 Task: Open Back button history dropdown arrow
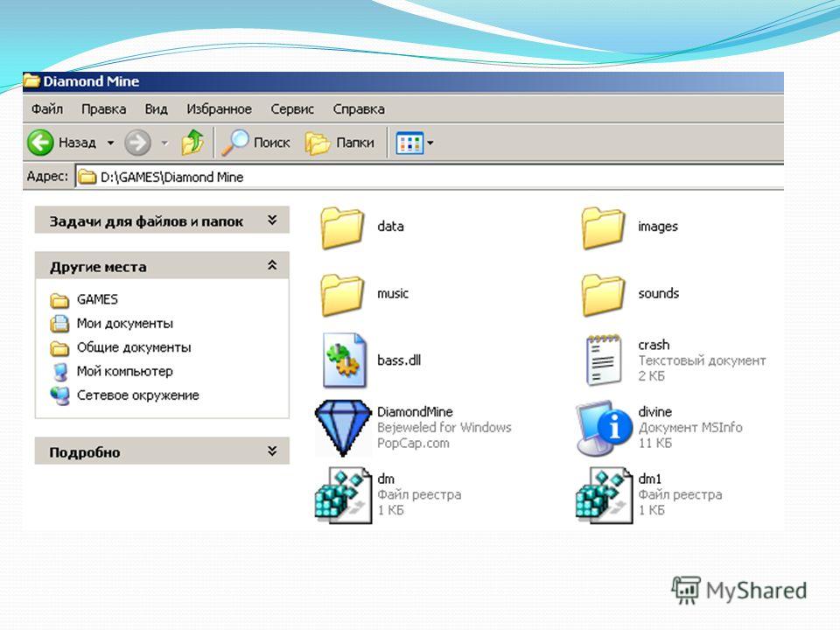pyautogui.click(x=110, y=143)
